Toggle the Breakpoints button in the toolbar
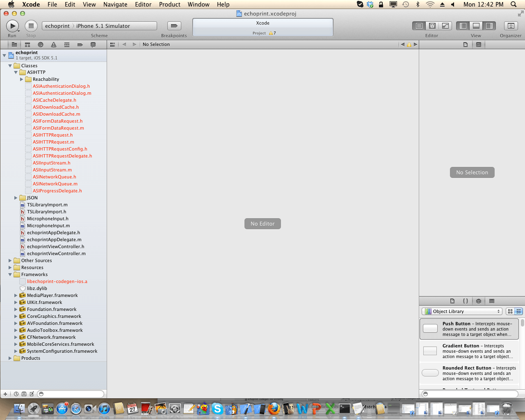Screen dimensions: 525x420 click(x=174, y=26)
